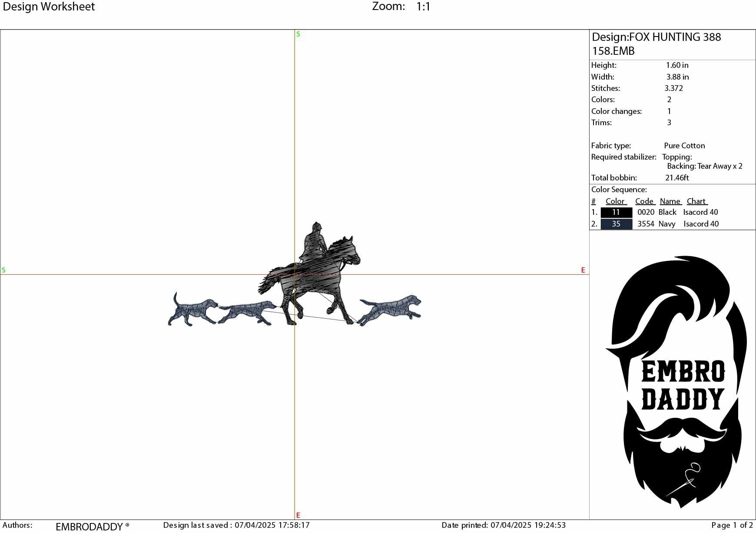
Task: Click the width value '3.88 in'
Action: [x=677, y=77]
